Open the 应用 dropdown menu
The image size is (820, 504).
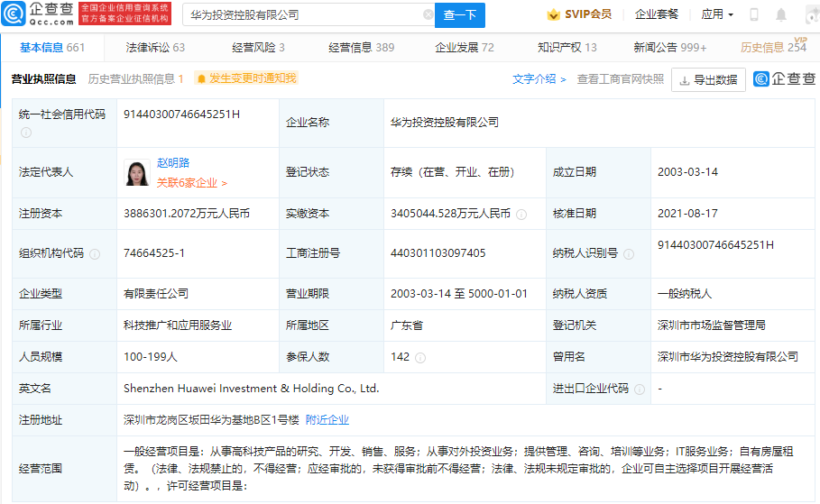point(717,14)
